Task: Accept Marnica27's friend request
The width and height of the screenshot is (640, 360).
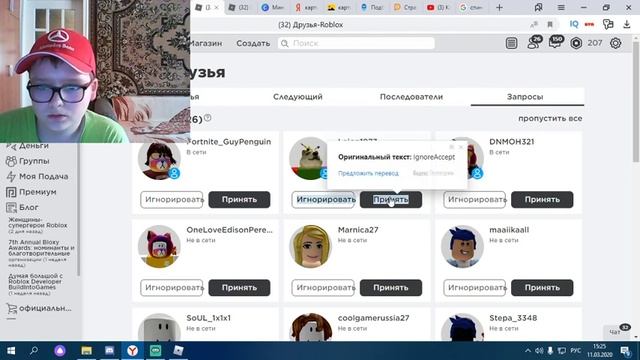Action: (x=391, y=288)
